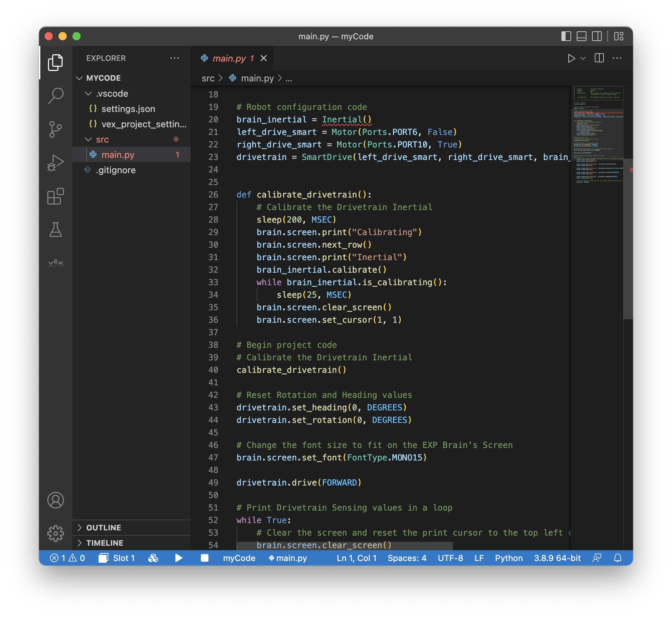Collapse the src folder in Explorer
This screenshot has height=617, width=672.
click(88, 139)
